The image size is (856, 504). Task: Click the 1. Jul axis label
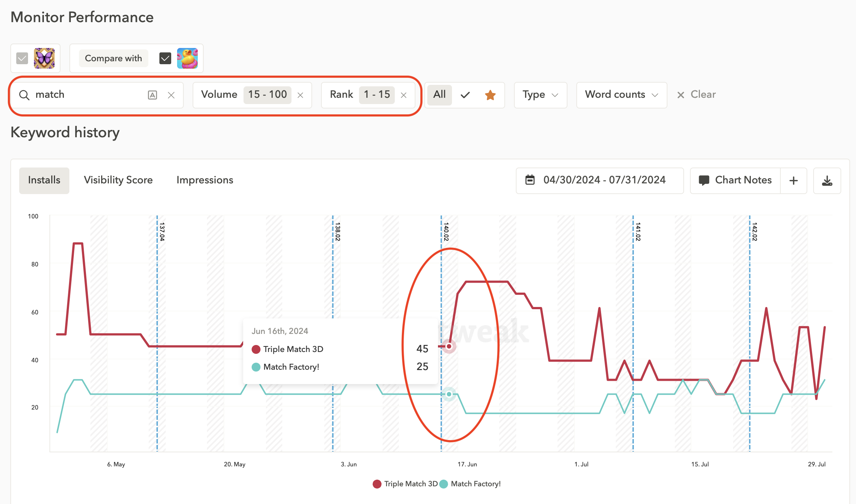[581, 465]
